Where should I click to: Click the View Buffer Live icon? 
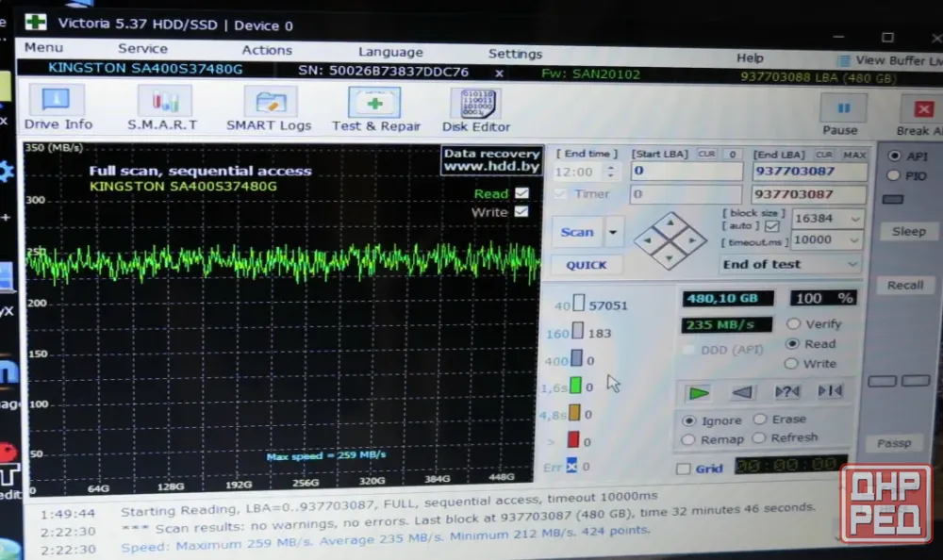(x=844, y=60)
